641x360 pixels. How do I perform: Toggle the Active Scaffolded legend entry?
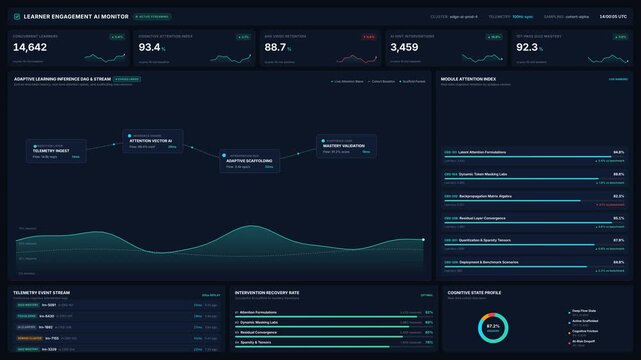(x=584, y=323)
